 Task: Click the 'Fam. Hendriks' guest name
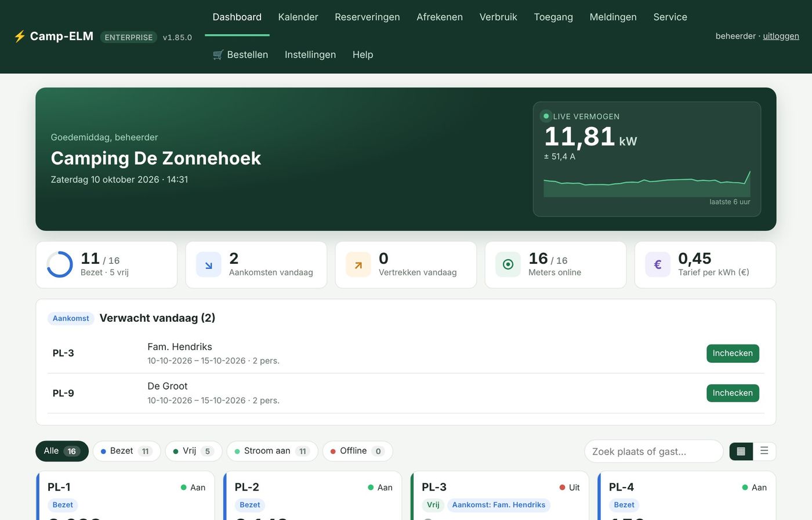(x=180, y=347)
